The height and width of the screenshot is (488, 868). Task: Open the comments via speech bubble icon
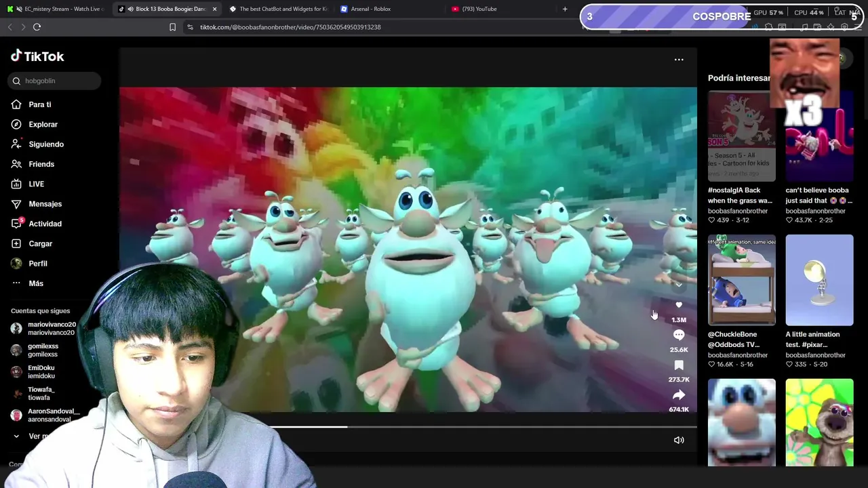pos(679,335)
